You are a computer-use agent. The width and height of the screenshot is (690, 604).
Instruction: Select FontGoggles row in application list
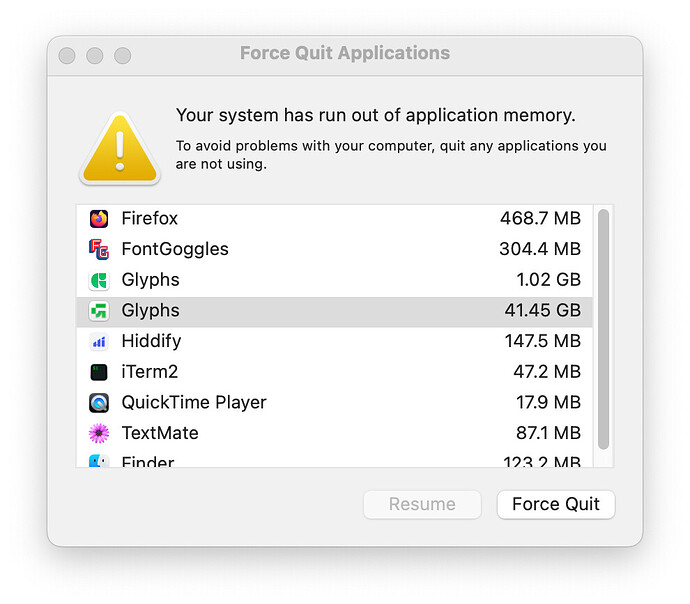(x=334, y=249)
